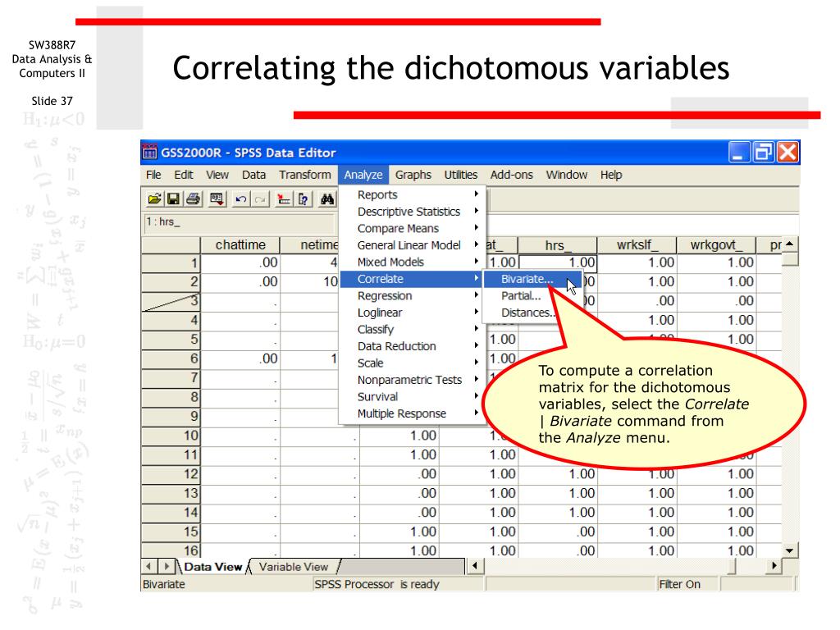
Task: Click the Undo arrow icon
Action: coord(241,199)
